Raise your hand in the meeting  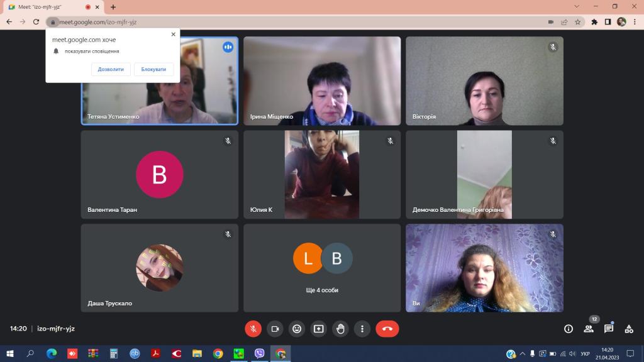click(x=340, y=329)
